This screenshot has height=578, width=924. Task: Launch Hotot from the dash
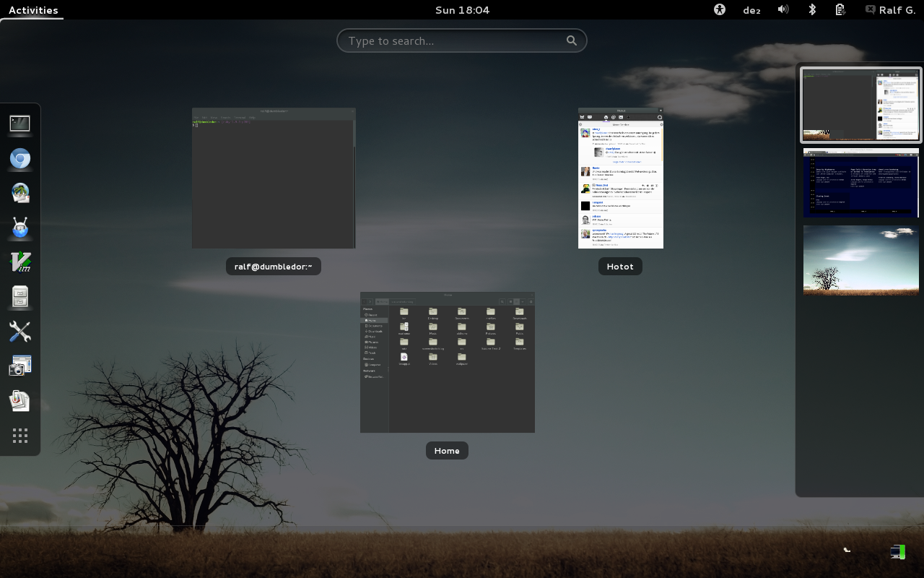20,228
